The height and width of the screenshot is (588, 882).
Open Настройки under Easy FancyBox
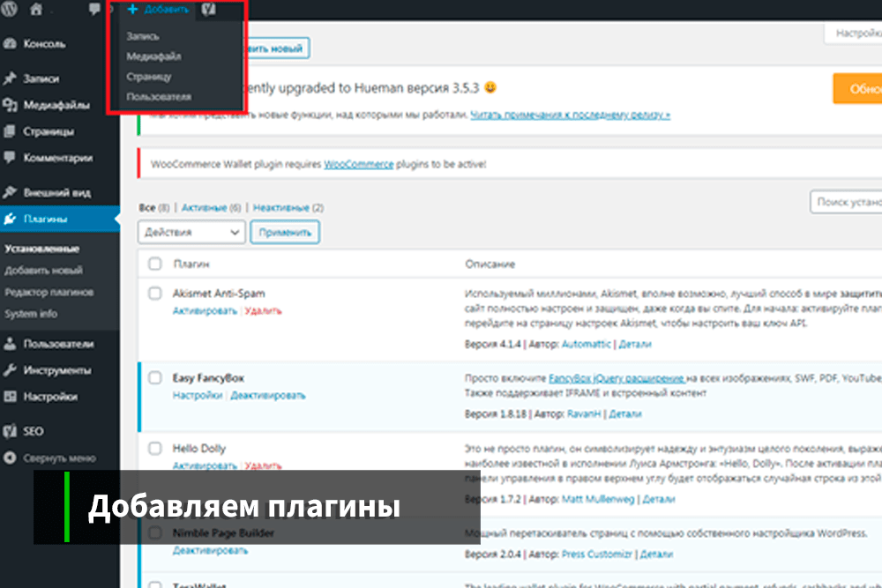198,396
